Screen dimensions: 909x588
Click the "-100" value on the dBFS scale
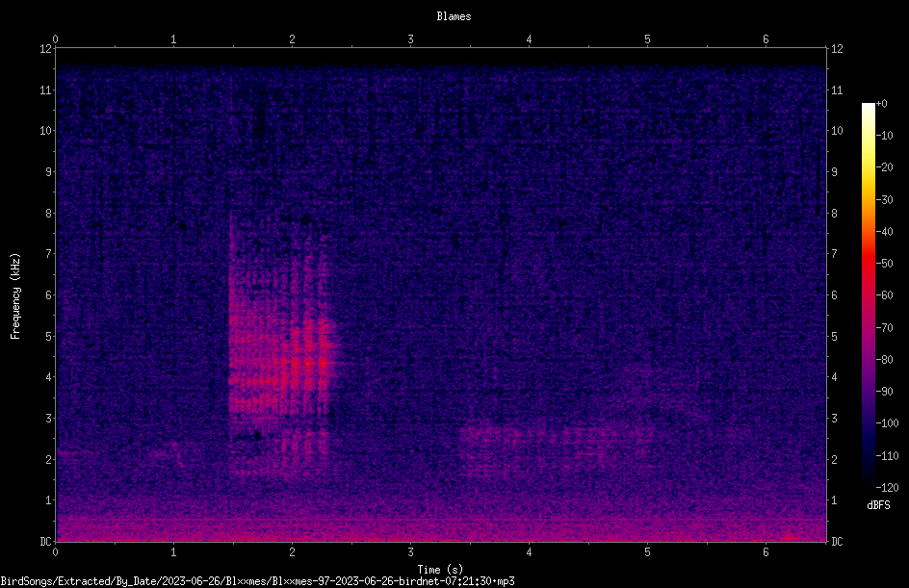[x=888, y=422]
